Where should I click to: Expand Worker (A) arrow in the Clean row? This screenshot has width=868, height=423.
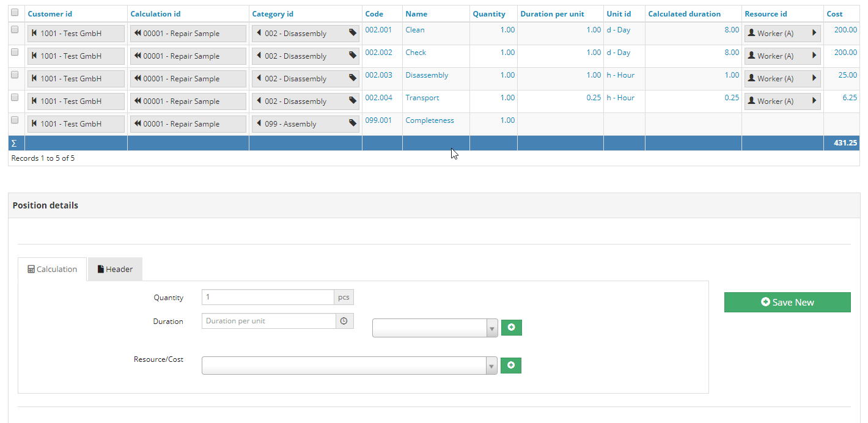click(814, 33)
